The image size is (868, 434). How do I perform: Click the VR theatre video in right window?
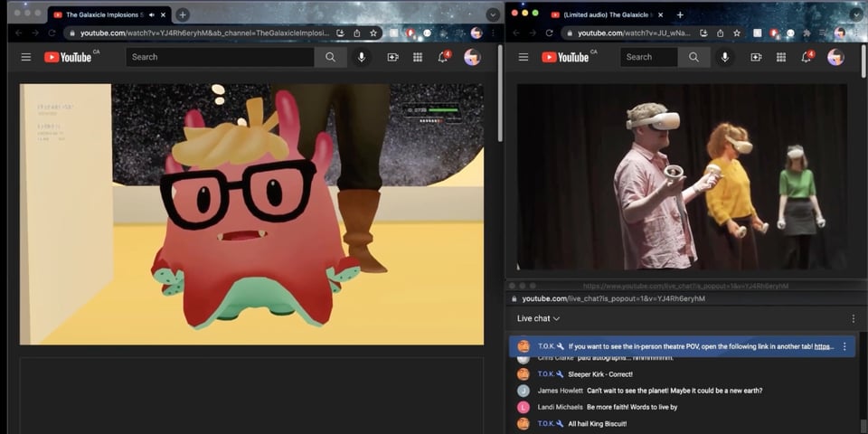click(682, 177)
